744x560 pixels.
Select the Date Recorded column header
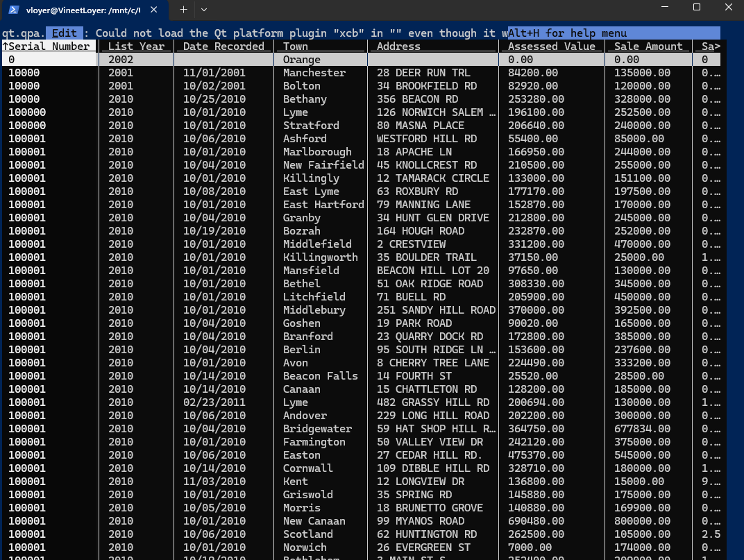click(223, 46)
